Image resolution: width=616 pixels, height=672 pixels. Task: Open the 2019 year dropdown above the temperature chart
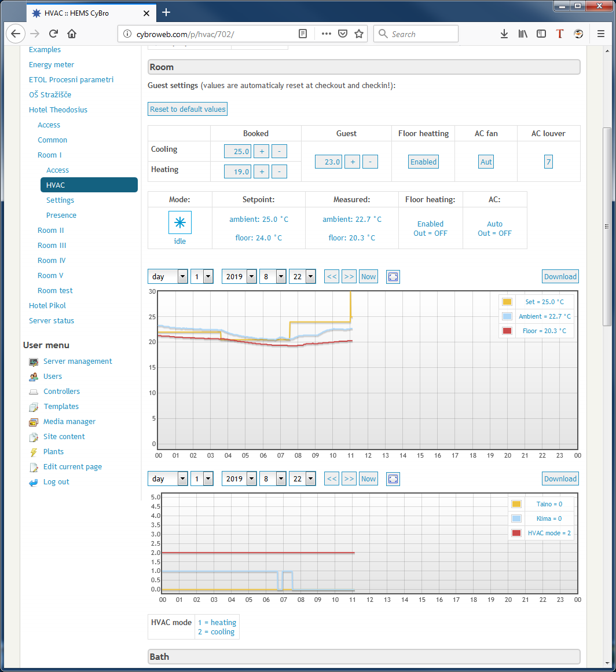[x=239, y=277]
